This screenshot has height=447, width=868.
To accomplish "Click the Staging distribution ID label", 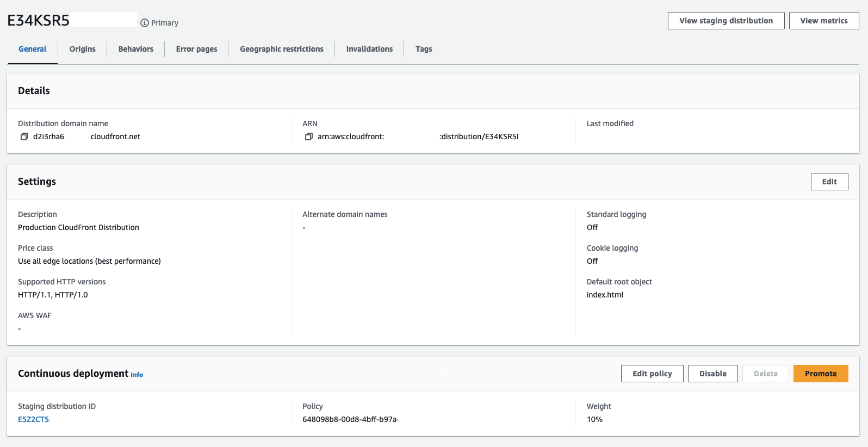I will click(x=57, y=406).
